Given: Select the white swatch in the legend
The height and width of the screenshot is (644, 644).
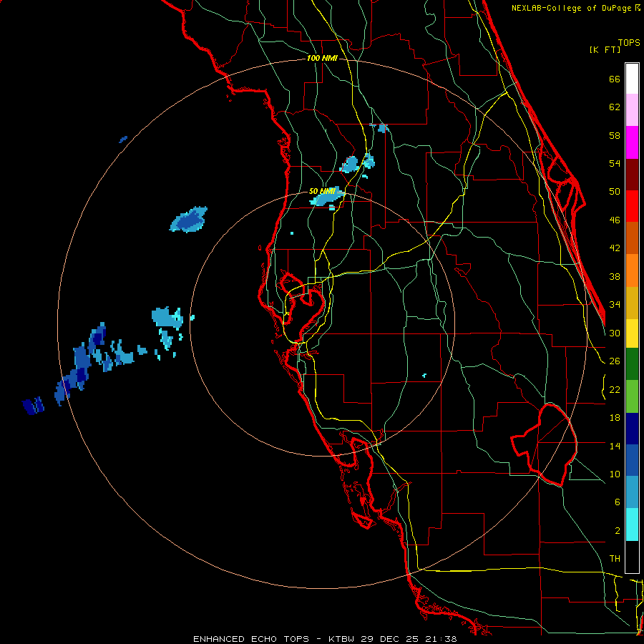Looking at the screenshot, I should coord(632,79).
